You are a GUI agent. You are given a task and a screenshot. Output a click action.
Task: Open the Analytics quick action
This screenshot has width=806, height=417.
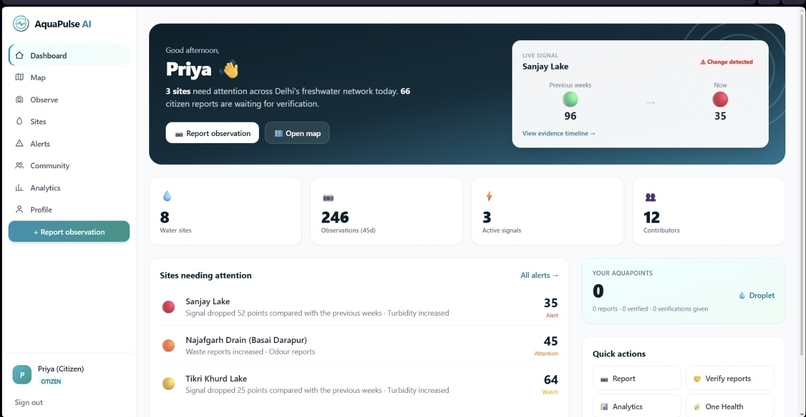pyautogui.click(x=636, y=407)
